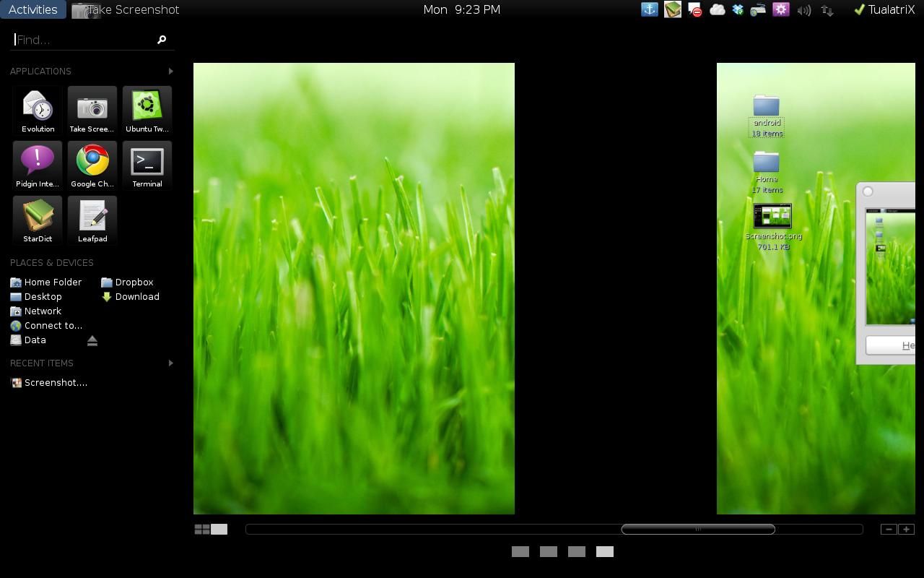
Task: Switch to single workspace view
Action: [x=219, y=530]
